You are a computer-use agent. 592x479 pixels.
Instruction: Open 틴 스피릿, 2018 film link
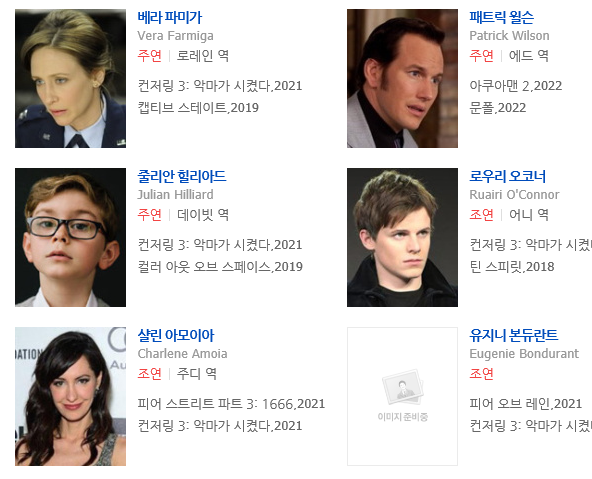pyautogui.click(x=512, y=267)
